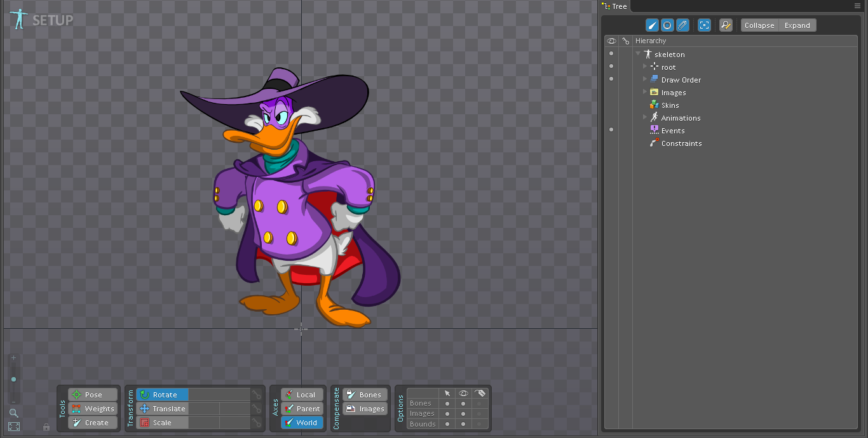This screenshot has width=868, height=438.
Task: Click the Collapse button in Tree
Action: pos(759,25)
